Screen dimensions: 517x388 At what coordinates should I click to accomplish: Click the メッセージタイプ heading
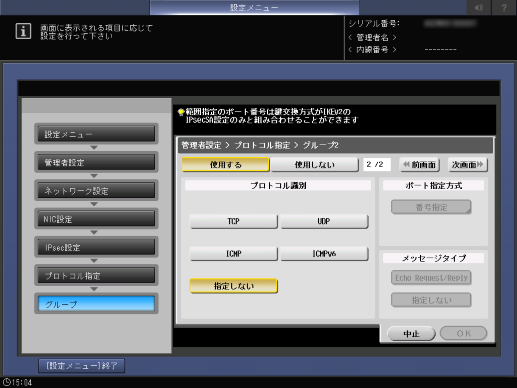tap(433, 258)
